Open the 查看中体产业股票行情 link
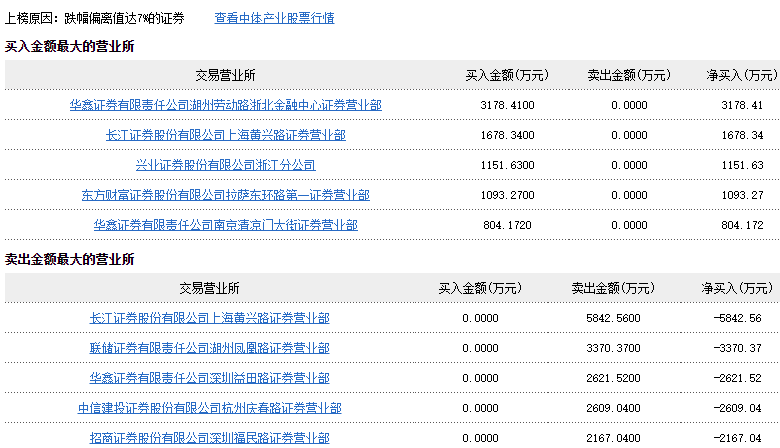This screenshot has width=780, height=448. (x=274, y=18)
